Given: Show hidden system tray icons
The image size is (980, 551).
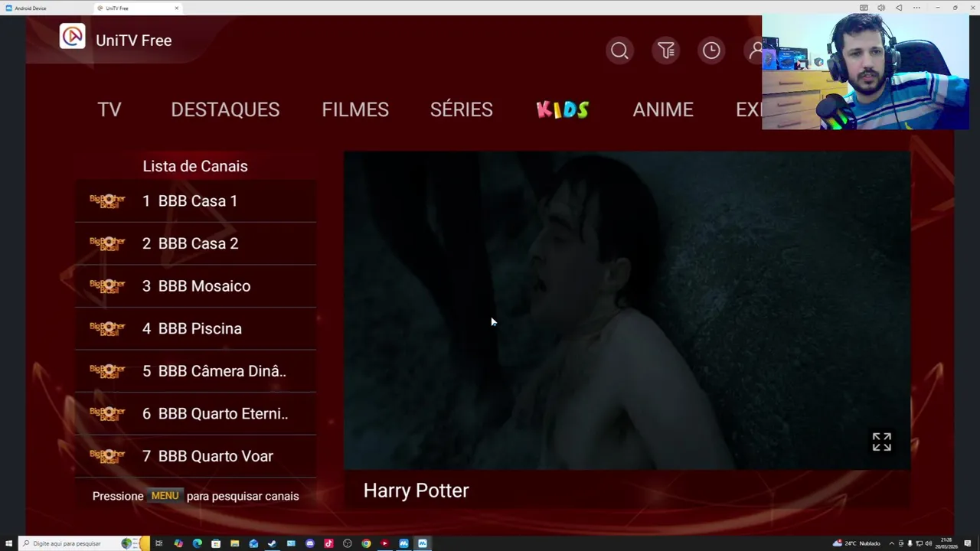Looking at the screenshot, I should (x=892, y=543).
